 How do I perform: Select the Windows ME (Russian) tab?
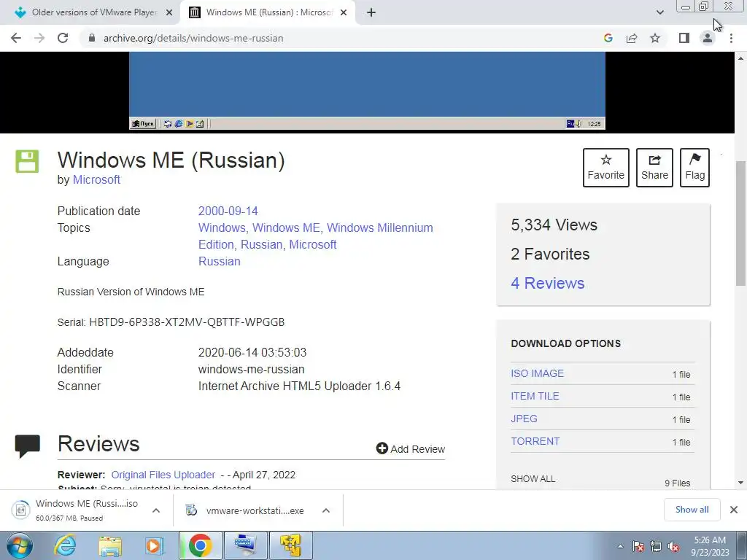point(268,13)
